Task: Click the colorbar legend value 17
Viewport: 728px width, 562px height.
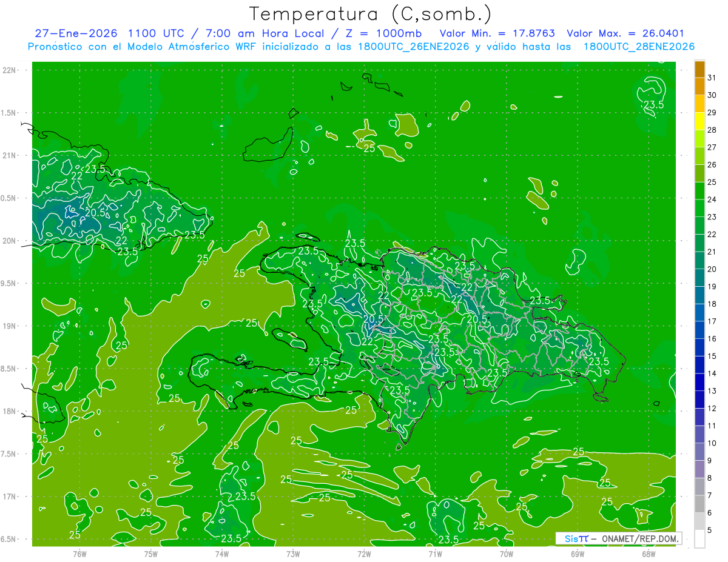Action: tap(712, 321)
